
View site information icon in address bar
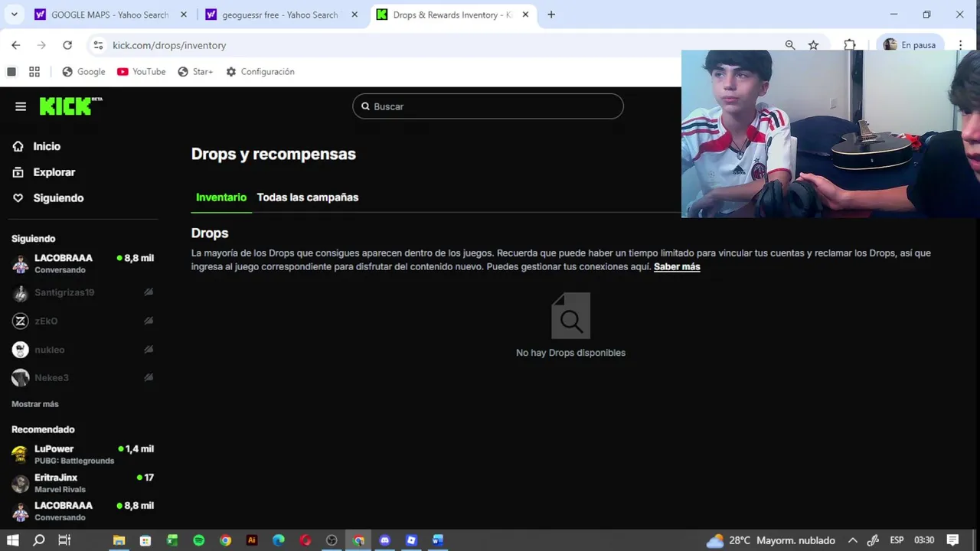point(98,45)
